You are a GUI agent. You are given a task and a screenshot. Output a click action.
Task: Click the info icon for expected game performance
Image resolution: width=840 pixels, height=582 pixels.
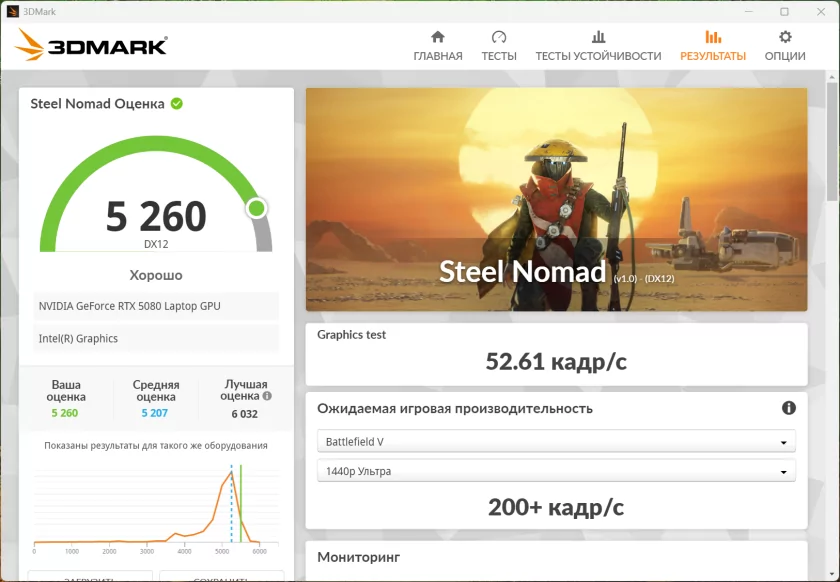[x=788, y=408]
